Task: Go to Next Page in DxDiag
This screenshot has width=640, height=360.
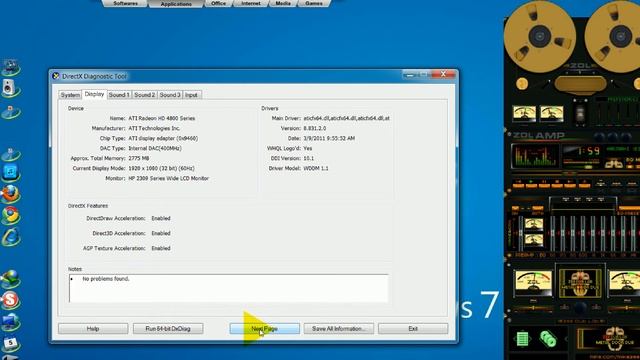Action: click(x=264, y=329)
